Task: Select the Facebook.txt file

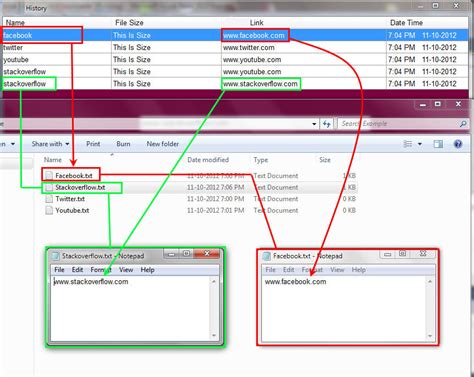Action: (74, 175)
